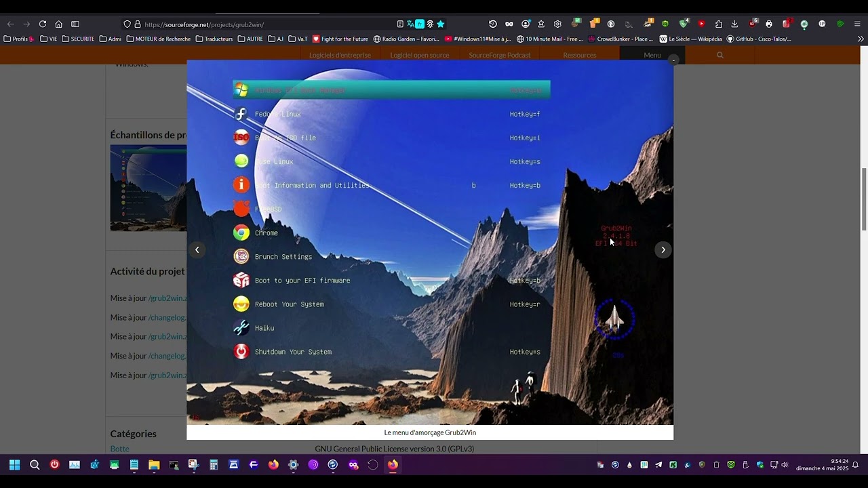Open the AUTRE bookmark folder
The image size is (868, 488).
click(x=250, y=39)
